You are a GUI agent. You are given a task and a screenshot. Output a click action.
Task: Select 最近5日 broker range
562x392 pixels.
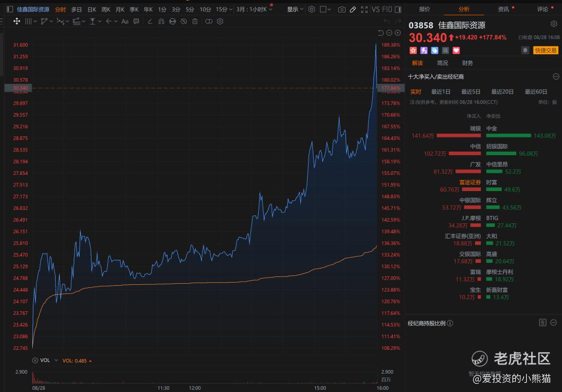(x=470, y=92)
